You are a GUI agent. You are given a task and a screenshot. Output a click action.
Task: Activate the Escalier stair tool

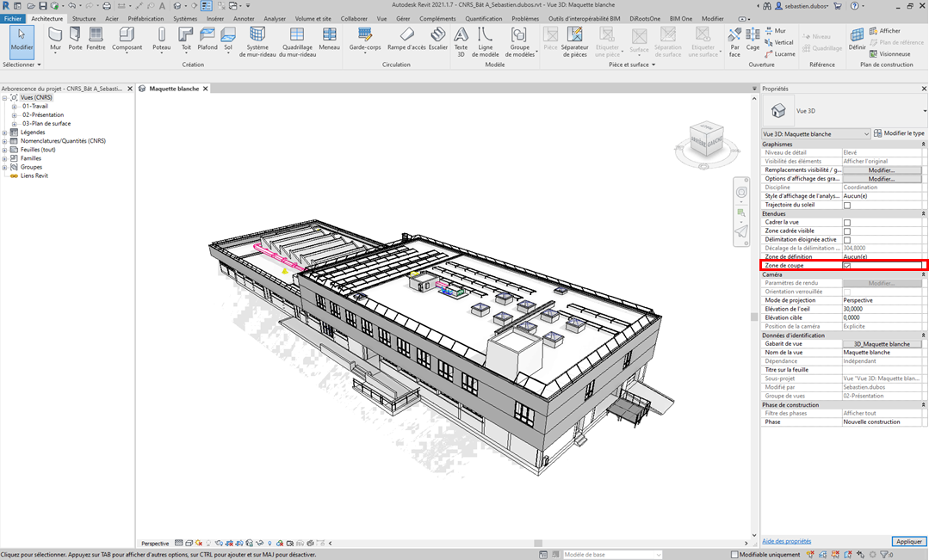tap(438, 39)
